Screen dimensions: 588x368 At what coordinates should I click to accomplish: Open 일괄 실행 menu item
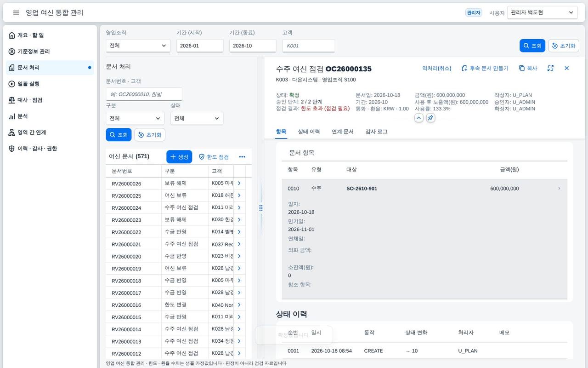click(50, 84)
